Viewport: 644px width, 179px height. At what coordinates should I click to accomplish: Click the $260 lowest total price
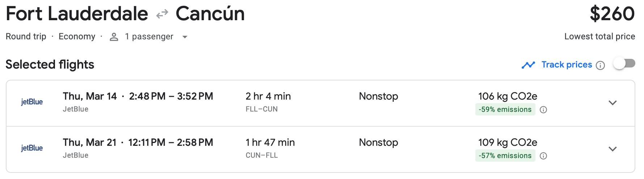[x=612, y=14]
